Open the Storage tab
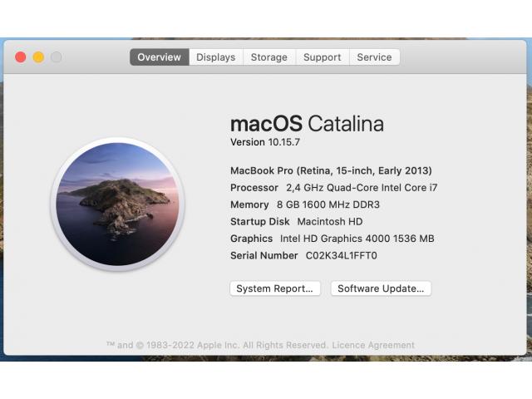 pyautogui.click(x=269, y=57)
